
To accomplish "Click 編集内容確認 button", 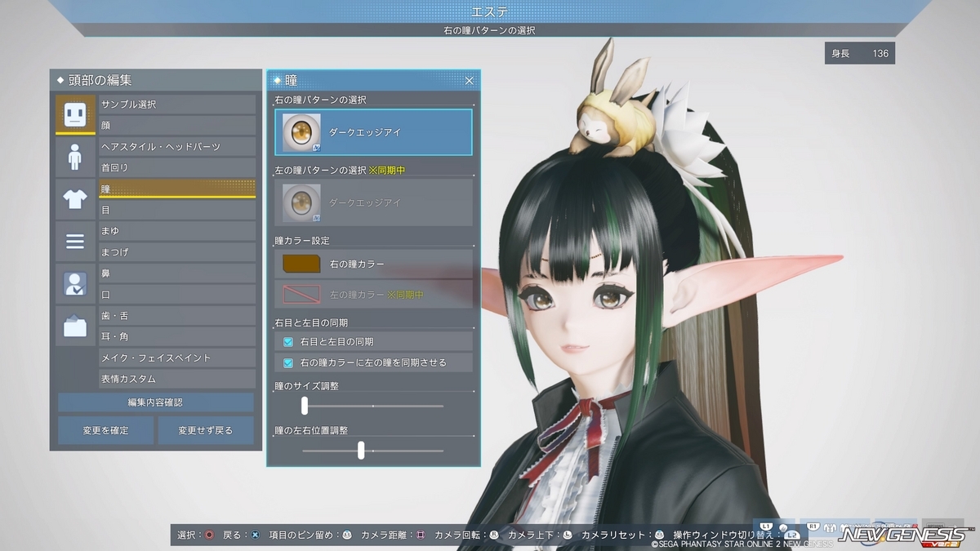I will pos(155,402).
